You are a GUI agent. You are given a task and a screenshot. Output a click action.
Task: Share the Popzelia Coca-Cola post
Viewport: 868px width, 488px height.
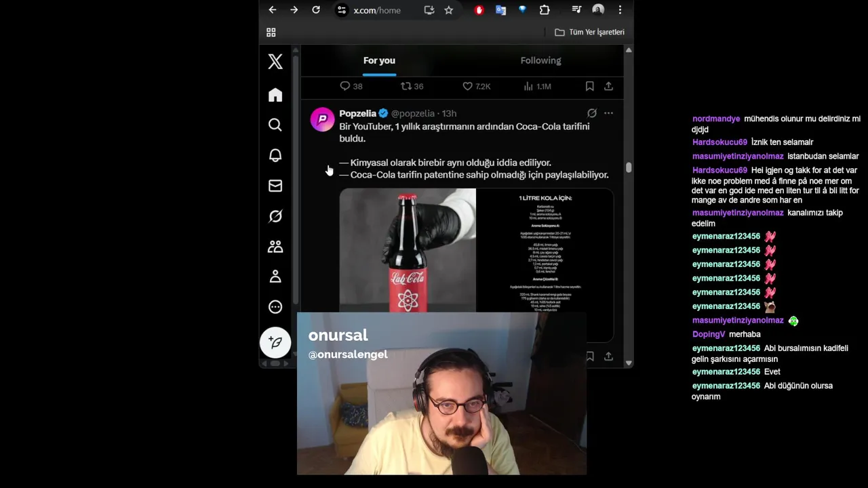coord(608,356)
